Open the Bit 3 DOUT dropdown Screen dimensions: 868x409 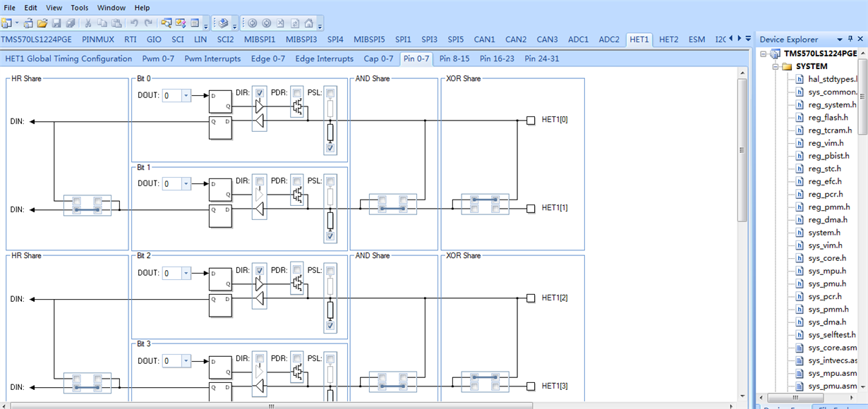[x=186, y=361]
